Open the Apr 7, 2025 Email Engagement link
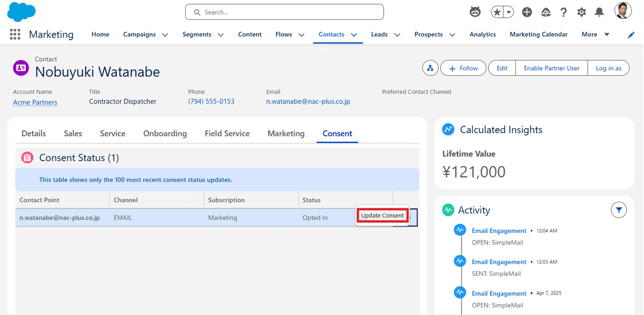This screenshot has width=644, height=315. click(x=499, y=294)
